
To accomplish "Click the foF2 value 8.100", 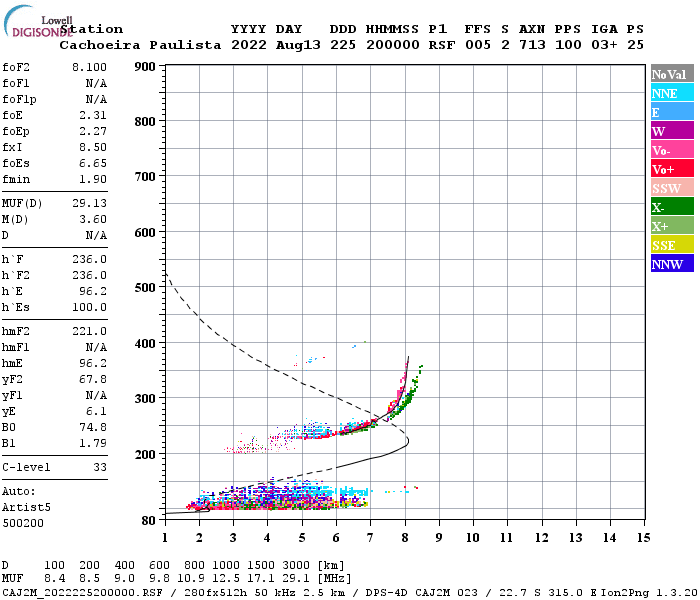I will (x=89, y=67).
